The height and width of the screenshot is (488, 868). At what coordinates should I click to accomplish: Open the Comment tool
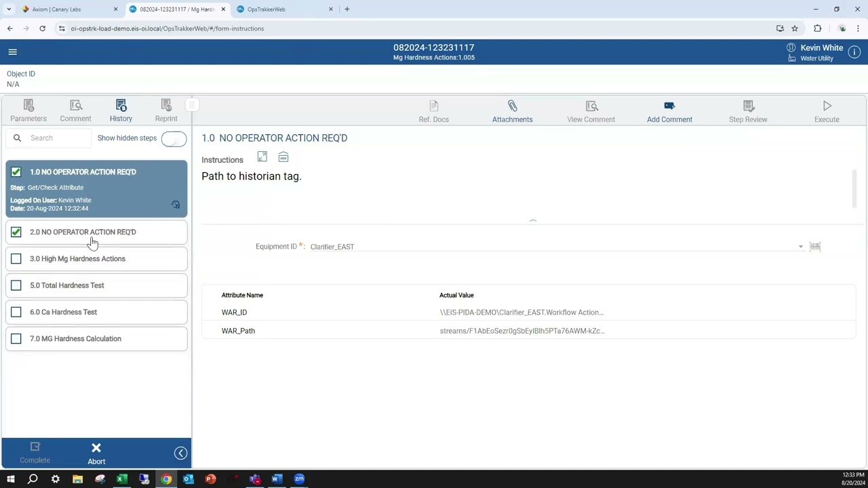pos(75,111)
